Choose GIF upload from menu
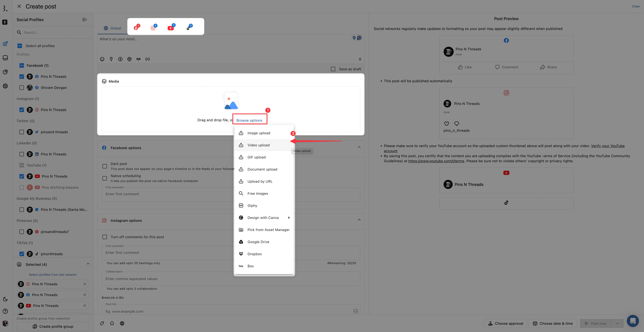 pos(264,157)
